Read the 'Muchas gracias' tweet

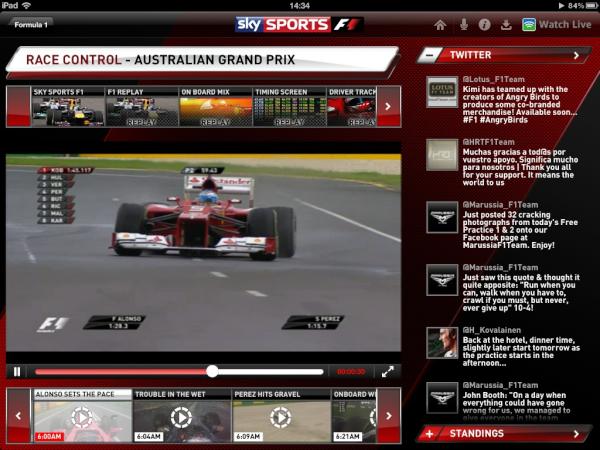tap(520, 167)
